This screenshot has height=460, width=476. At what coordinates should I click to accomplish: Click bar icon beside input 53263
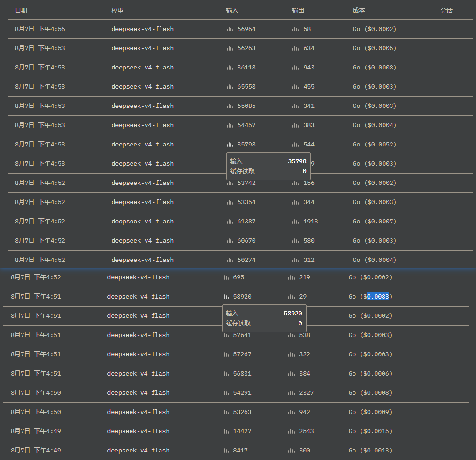(x=225, y=412)
